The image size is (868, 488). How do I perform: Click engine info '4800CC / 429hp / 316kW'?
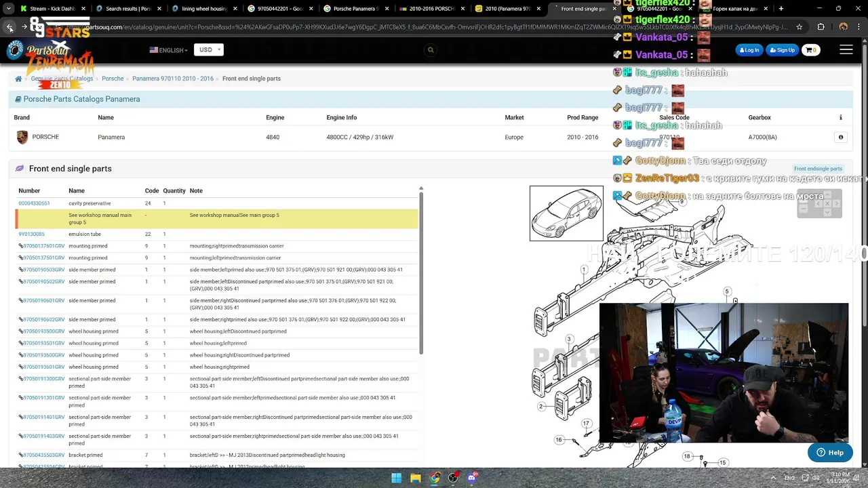pos(359,137)
